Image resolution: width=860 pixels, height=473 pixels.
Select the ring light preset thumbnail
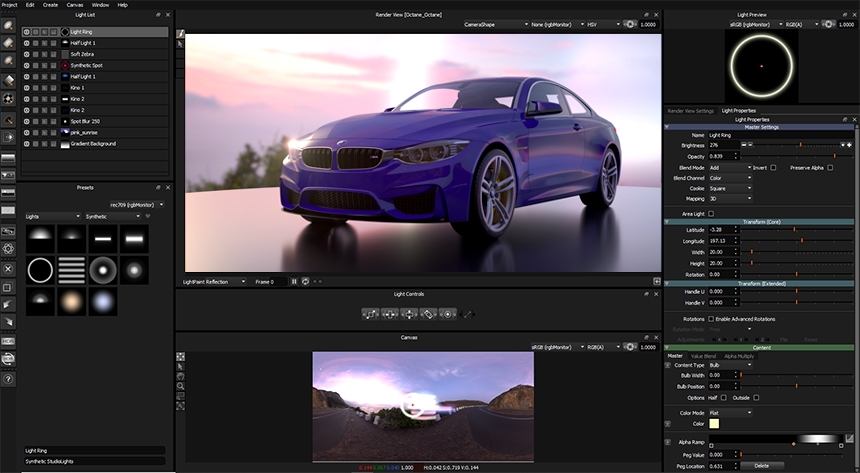click(40, 270)
